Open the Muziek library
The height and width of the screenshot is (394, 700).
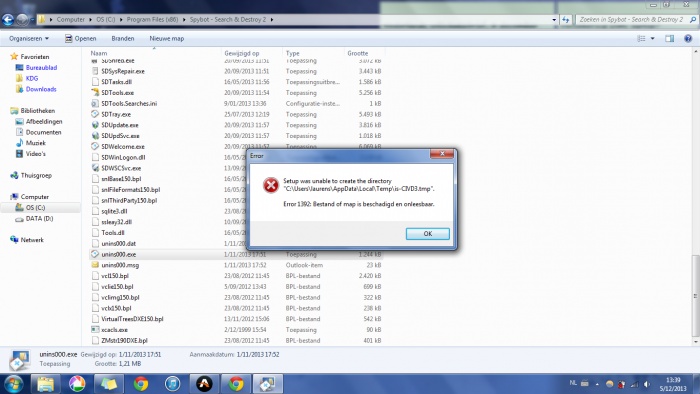(35, 143)
